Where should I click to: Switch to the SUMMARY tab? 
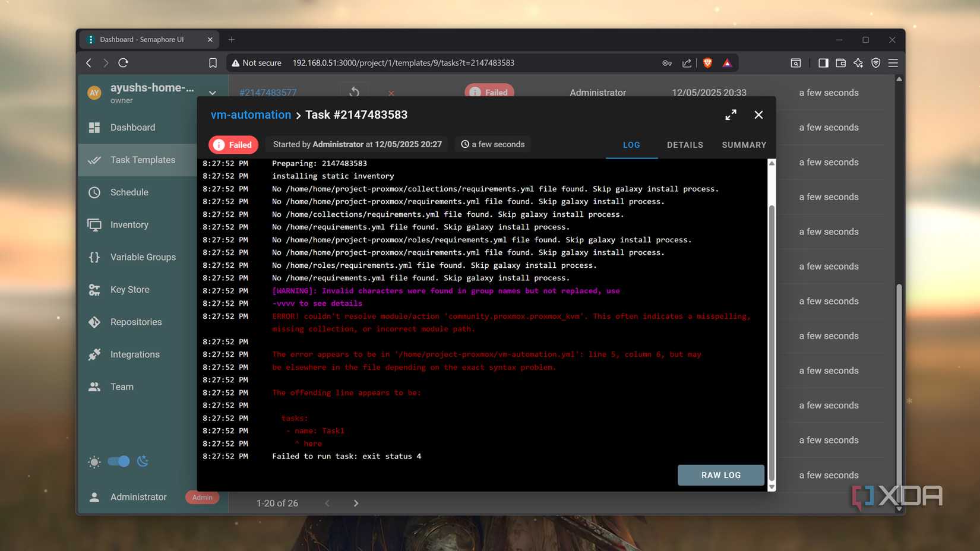(x=744, y=144)
